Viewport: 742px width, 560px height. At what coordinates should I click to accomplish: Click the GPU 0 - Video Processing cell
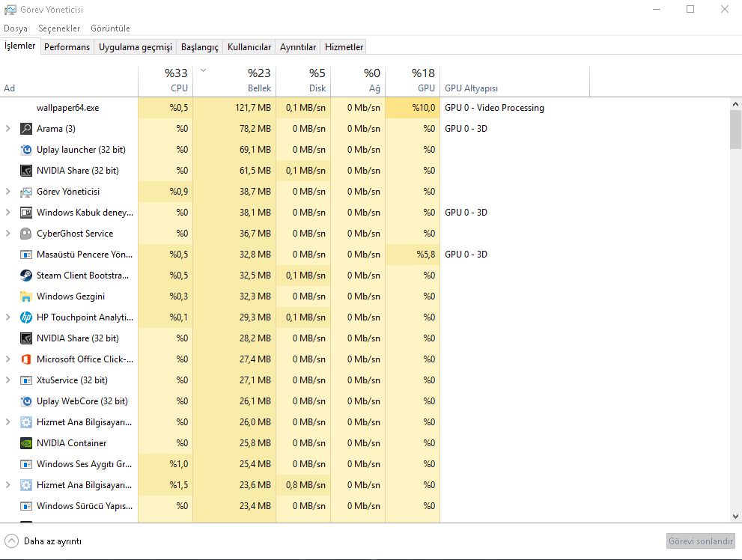point(494,108)
